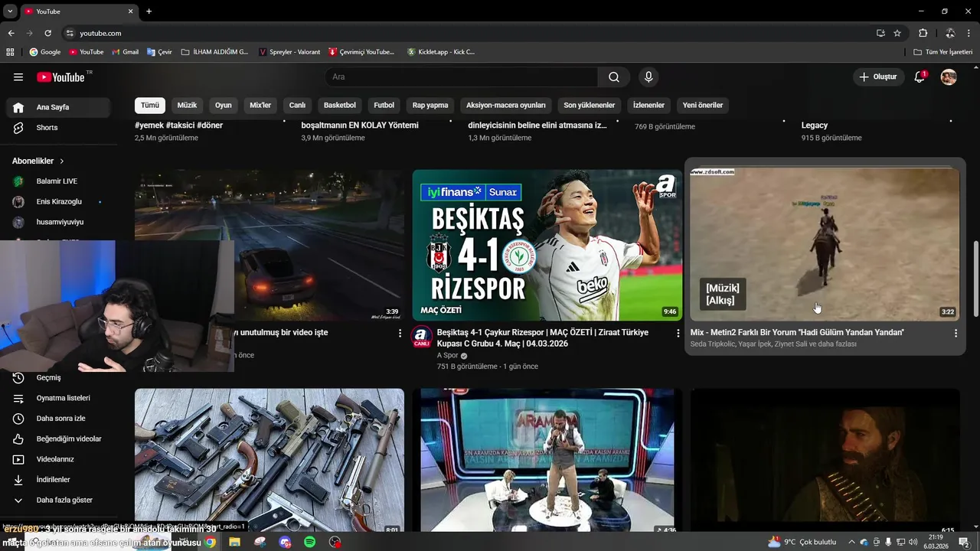Click the youtube.com address bar

click(467, 33)
